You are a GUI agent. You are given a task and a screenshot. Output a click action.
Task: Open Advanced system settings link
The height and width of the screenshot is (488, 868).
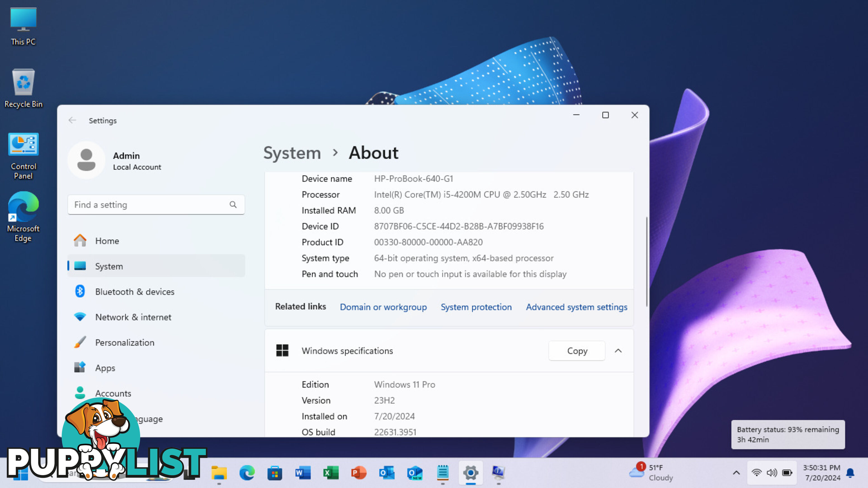577,307
